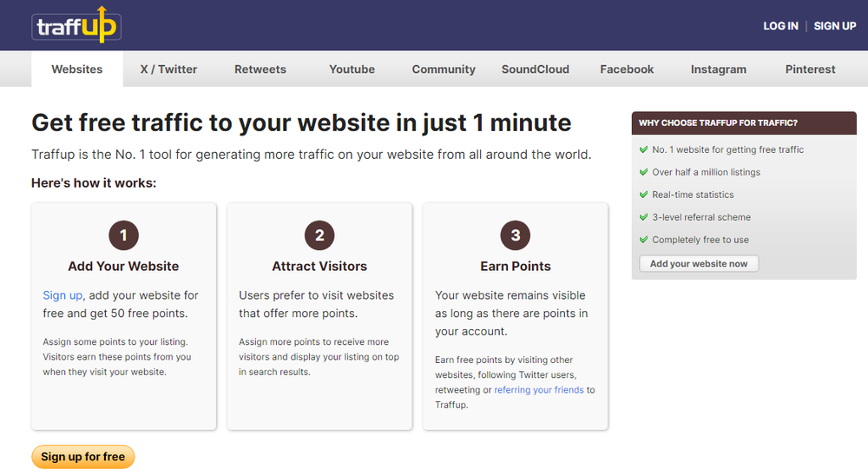
Task: Open the SoundCloud tab
Action: [x=536, y=69]
